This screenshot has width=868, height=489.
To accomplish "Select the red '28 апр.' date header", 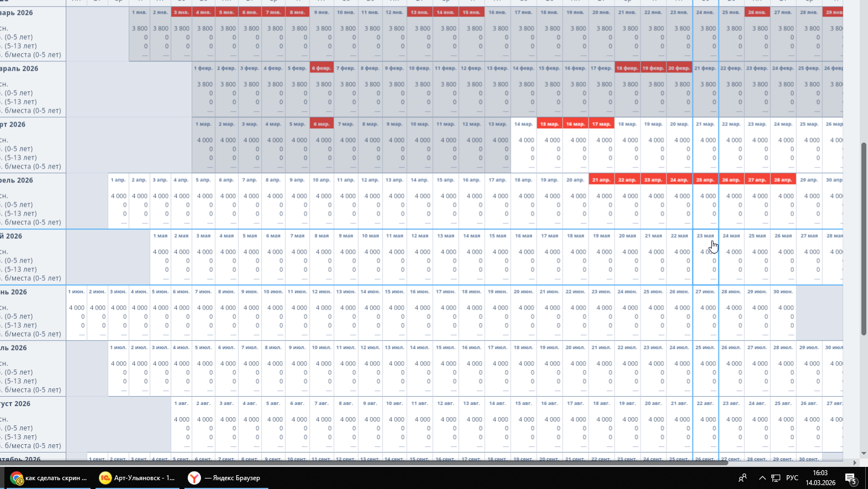I will click(x=783, y=180).
